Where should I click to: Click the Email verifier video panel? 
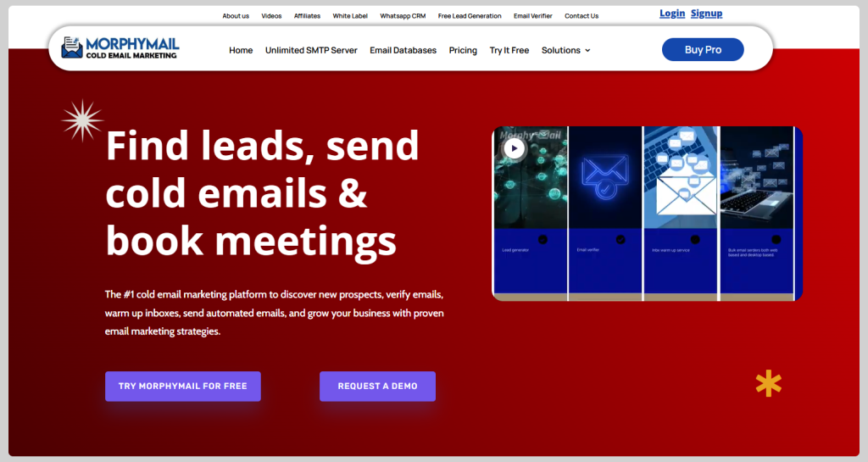[x=605, y=214]
